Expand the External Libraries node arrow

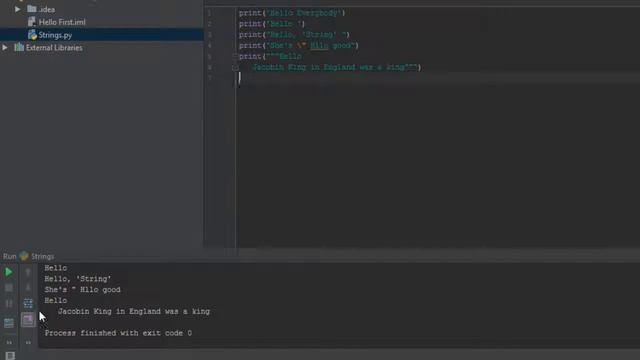tap(5, 47)
